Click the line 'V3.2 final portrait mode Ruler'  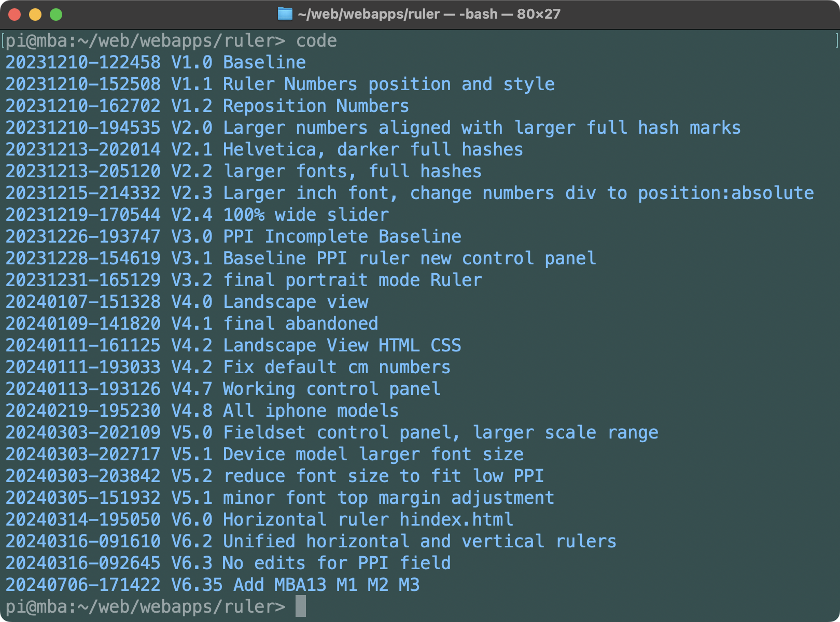point(327,280)
